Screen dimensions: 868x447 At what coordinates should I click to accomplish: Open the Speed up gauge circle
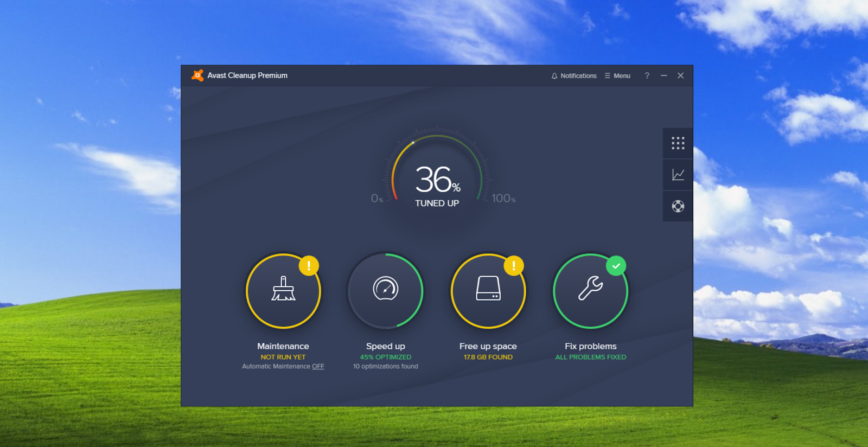(386, 291)
